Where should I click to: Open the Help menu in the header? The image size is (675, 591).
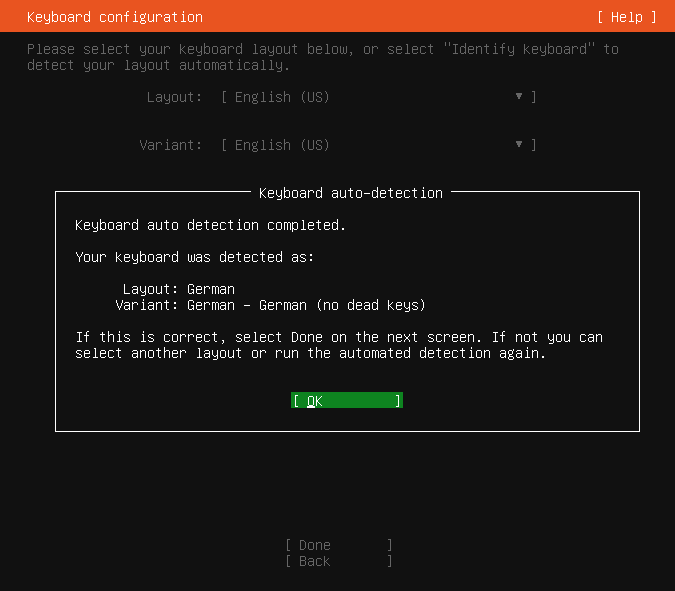[627, 17]
